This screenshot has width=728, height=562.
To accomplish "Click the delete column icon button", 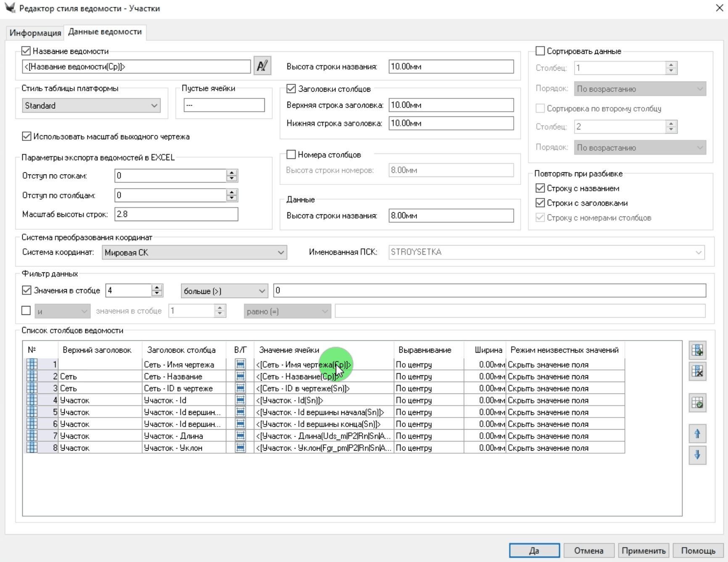I will coord(697,372).
